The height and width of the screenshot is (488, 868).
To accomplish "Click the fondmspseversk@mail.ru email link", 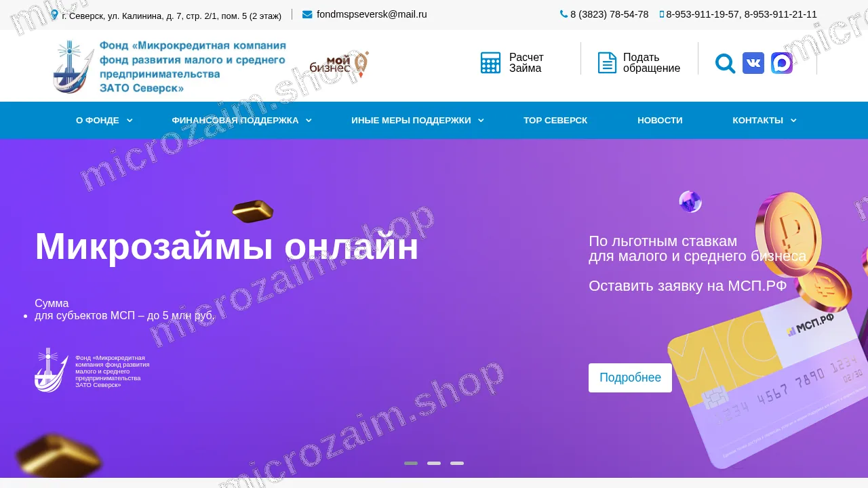I will click(x=372, y=14).
